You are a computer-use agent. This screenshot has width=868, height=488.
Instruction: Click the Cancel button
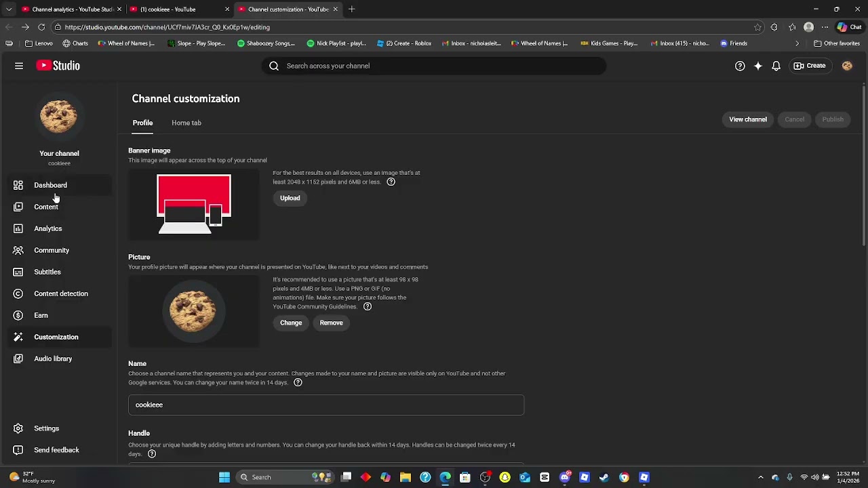(x=794, y=119)
